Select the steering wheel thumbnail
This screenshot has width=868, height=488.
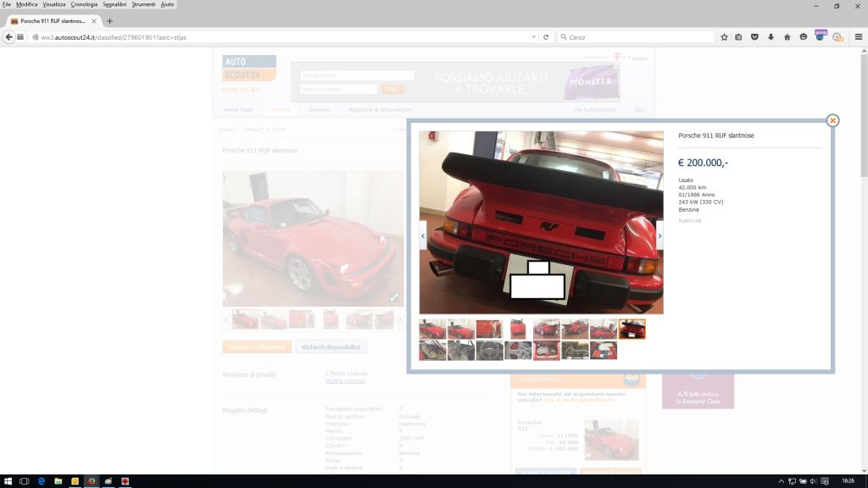pyautogui.click(x=489, y=350)
